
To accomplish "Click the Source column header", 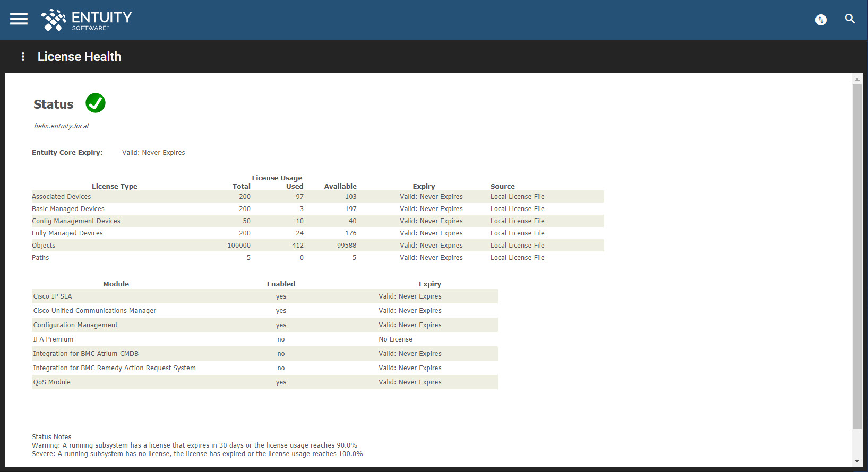I will 503,187.
